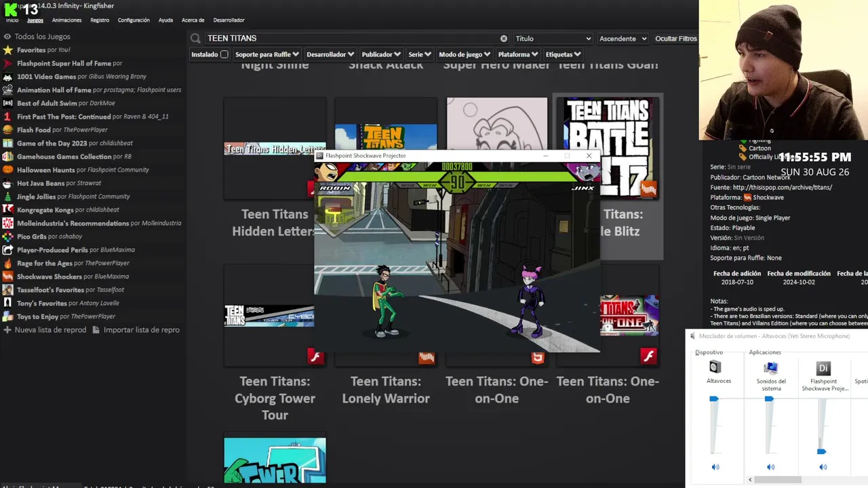Expand the Soporte para Ruffle filter

(x=267, y=54)
